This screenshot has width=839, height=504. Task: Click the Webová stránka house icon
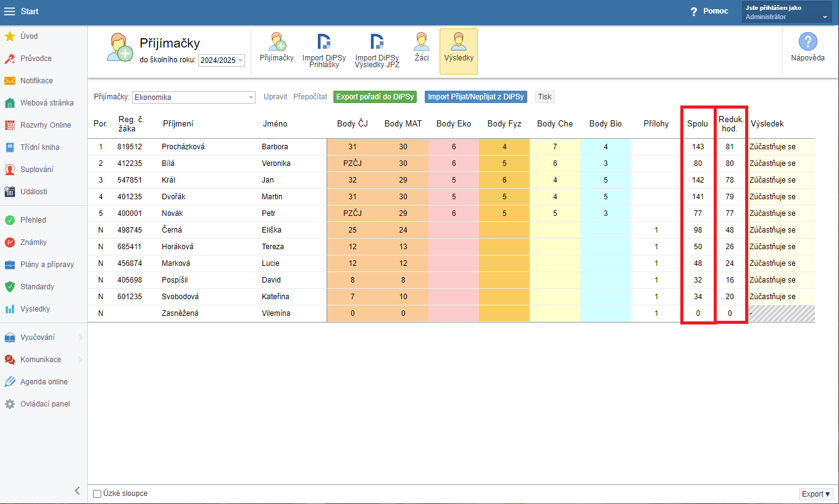point(9,103)
